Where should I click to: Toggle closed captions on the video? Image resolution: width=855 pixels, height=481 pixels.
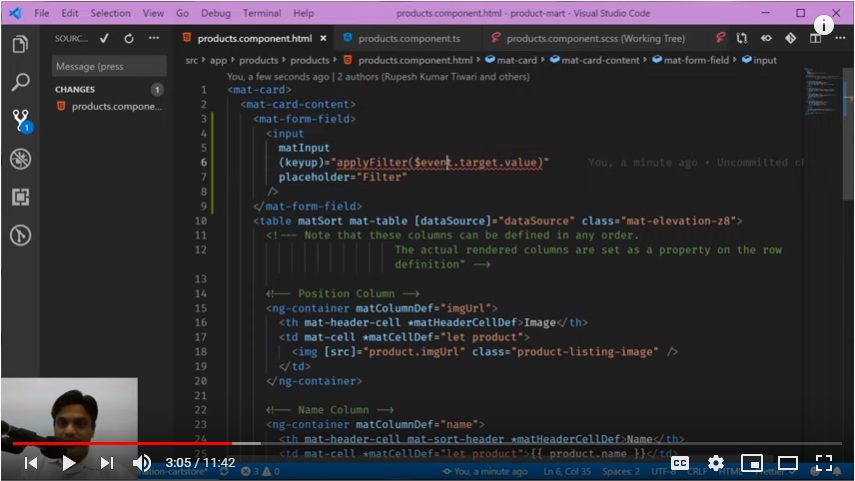pos(680,463)
